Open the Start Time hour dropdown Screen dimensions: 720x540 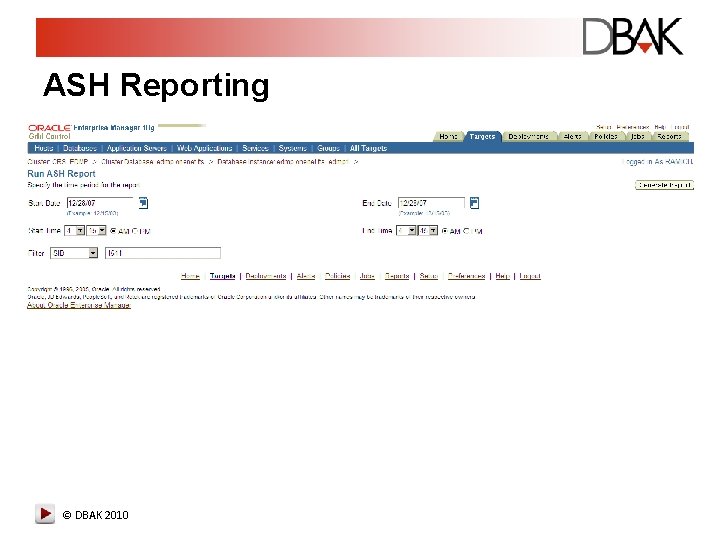[x=74, y=231]
